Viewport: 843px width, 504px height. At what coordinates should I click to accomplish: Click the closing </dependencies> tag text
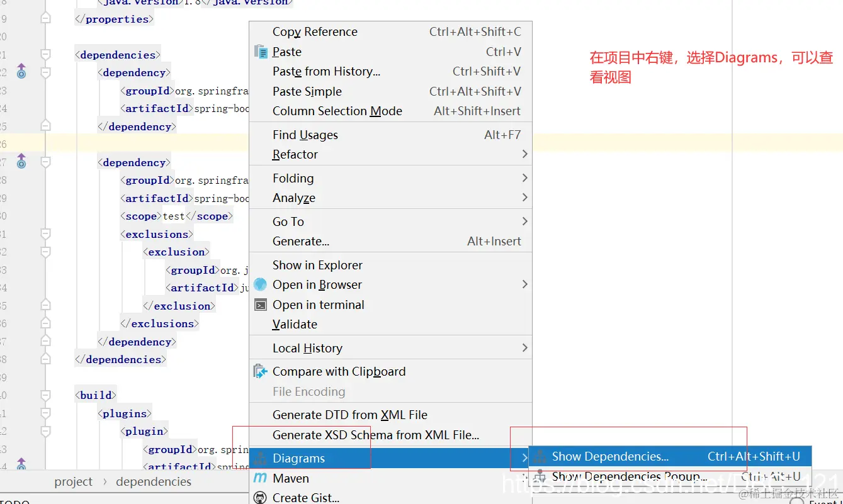click(x=121, y=359)
